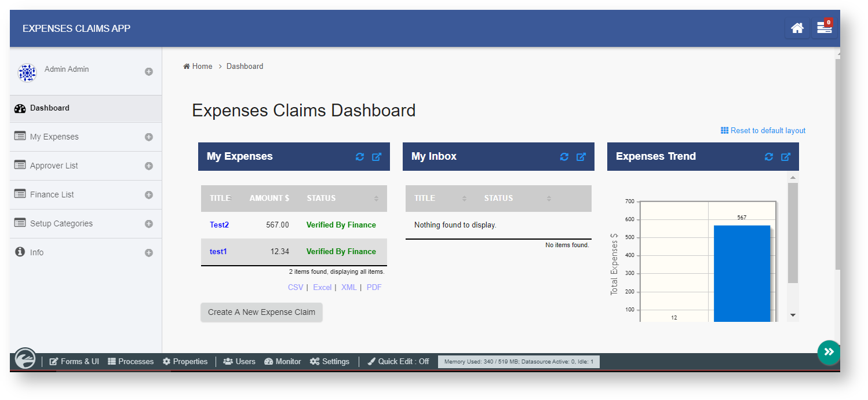Screen dimensions: 868x400
Task: Open Properties in admin bar
Action: click(x=185, y=362)
